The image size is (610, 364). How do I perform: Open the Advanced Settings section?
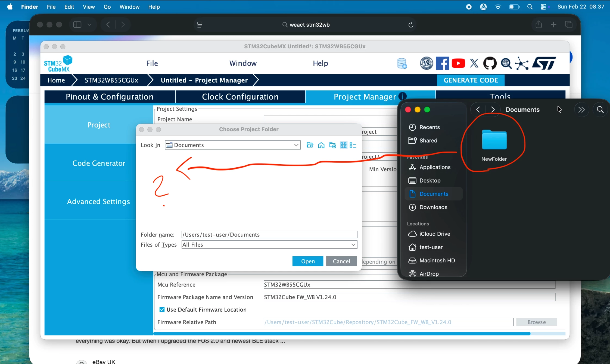tap(98, 201)
